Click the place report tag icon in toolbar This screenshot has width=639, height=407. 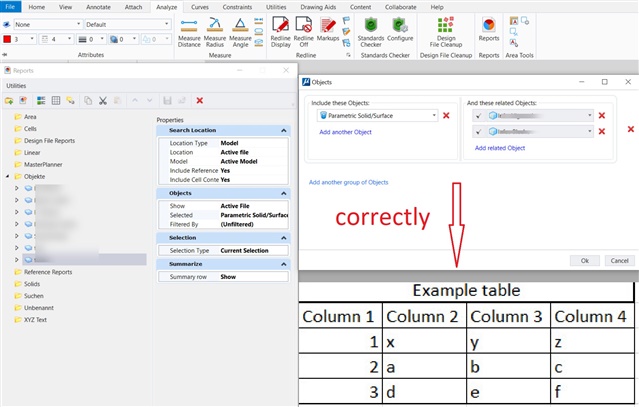tap(71, 101)
